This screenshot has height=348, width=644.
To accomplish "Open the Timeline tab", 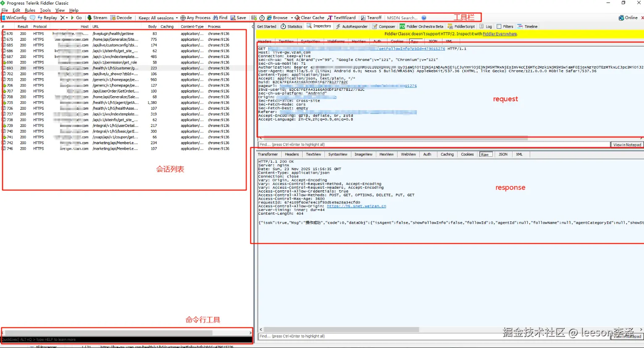I will click(x=527, y=26).
